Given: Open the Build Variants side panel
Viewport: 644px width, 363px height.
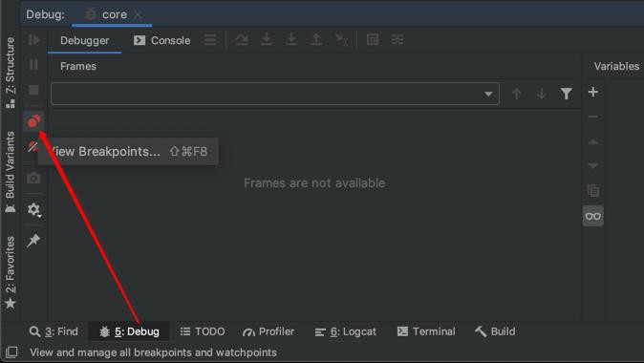Looking at the screenshot, I should pos(11,172).
